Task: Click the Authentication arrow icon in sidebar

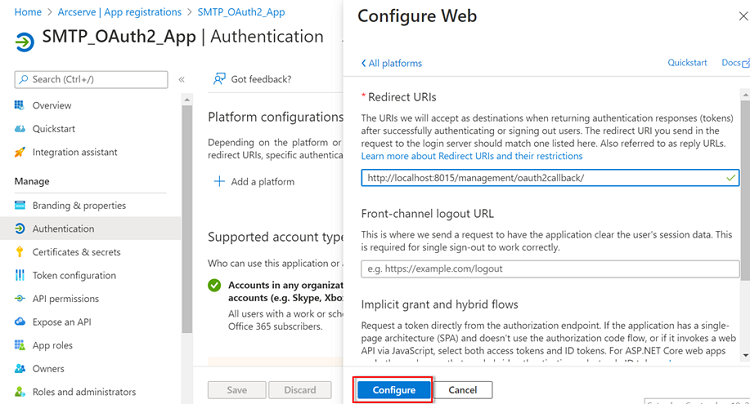Action: 20,229
